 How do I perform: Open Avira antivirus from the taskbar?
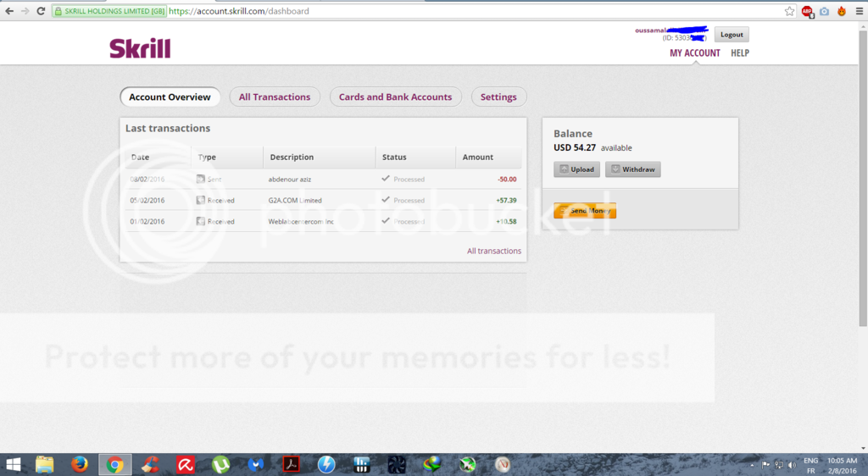(x=186, y=465)
